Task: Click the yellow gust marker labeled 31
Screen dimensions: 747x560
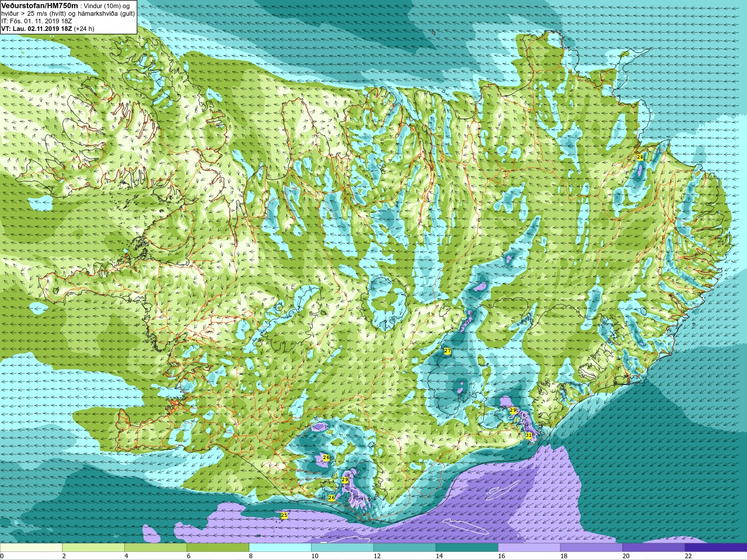Action: pyautogui.click(x=528, y=435)
